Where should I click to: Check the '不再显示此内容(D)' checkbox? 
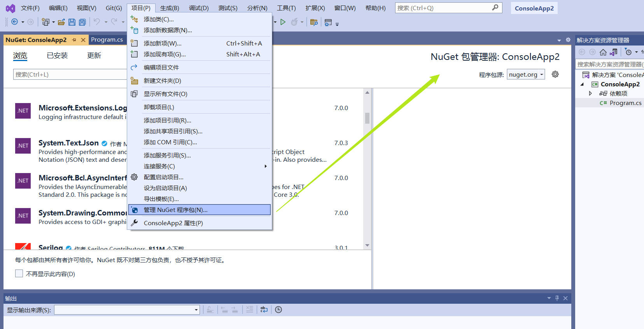(x=19, y=273)
